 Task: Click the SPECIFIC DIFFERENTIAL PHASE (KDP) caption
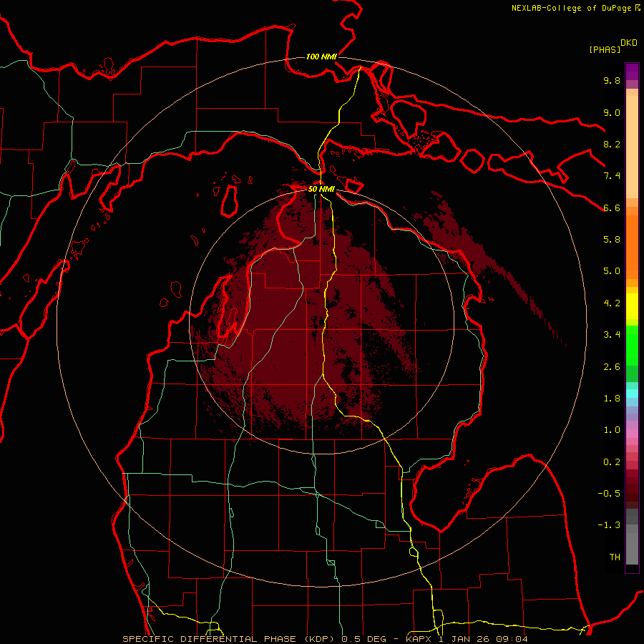[228, 639]
